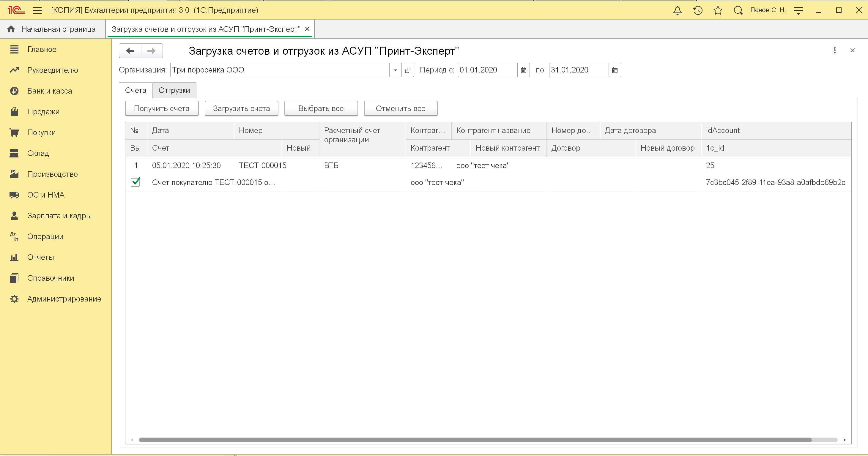Viewport: 868px width, 456px height.
Task: Open notifications bell
Action: pos(677,10)
